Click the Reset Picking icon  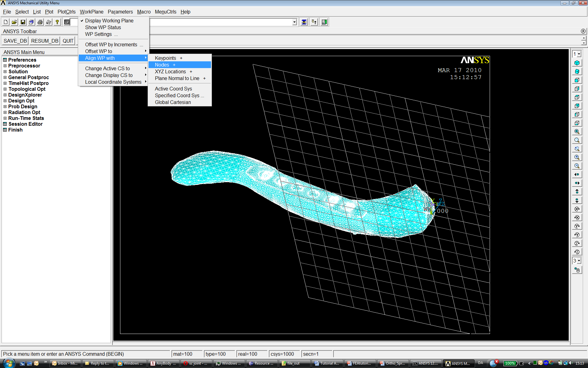[314, 22]
